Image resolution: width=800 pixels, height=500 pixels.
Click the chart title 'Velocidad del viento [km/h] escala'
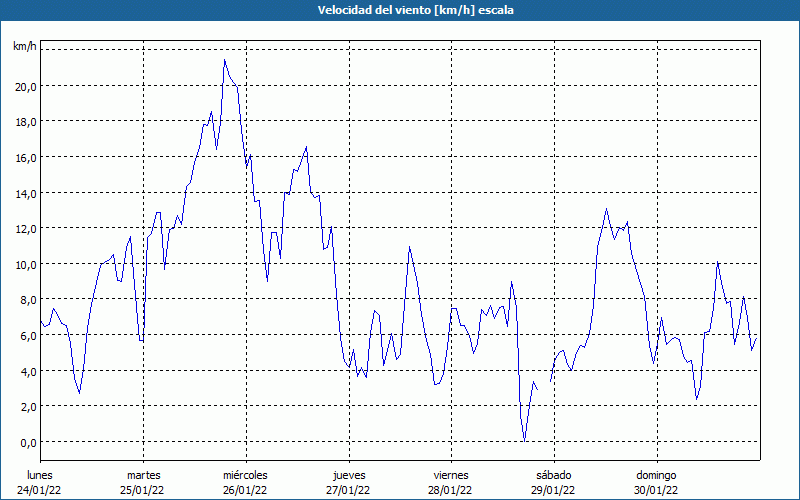(x=415, y=10)
